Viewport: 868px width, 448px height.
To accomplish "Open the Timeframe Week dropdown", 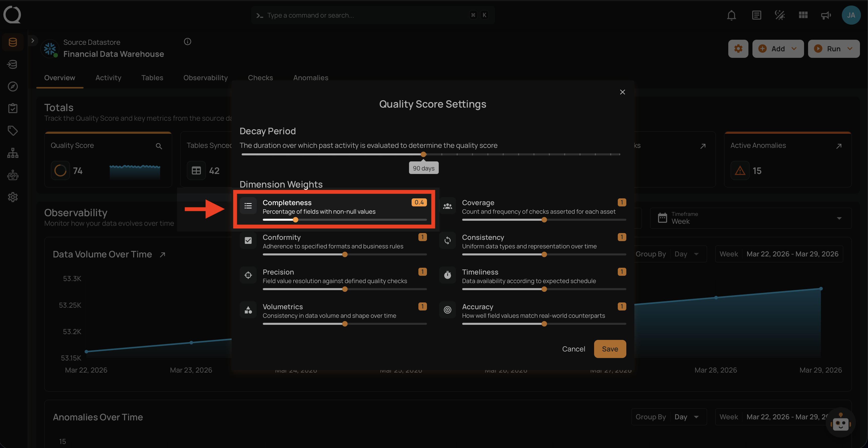I will tap(750, 218).
